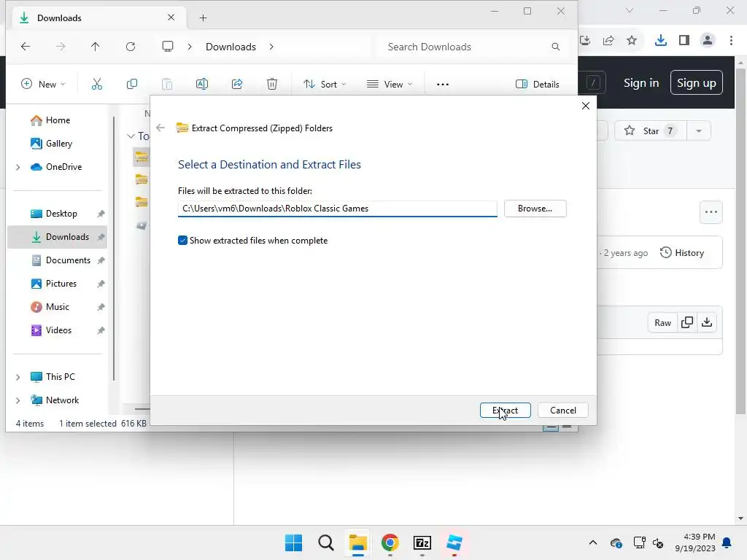747x560 pixels.
Task: Open the Star dropdown arrow on GitHub
Action: pos(699,131)
